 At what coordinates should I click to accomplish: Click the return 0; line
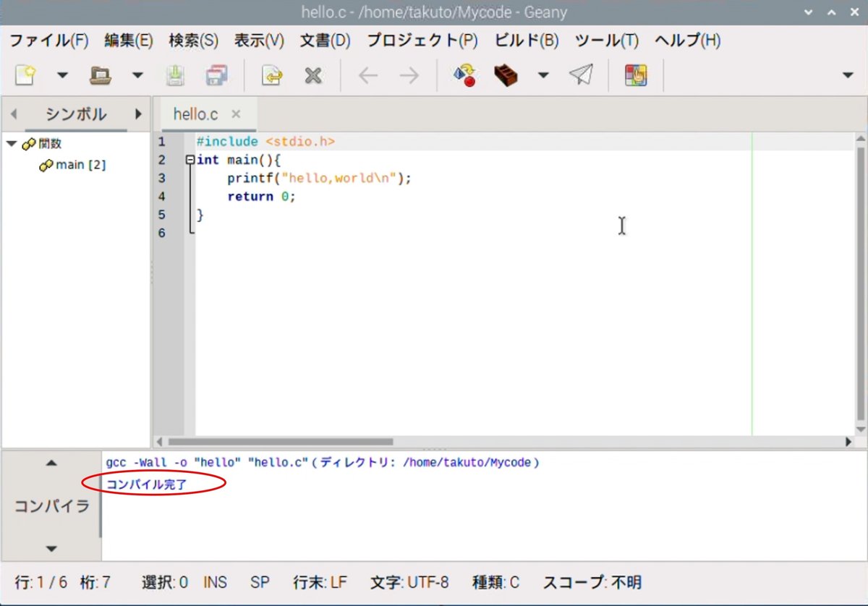coord(262,197)
